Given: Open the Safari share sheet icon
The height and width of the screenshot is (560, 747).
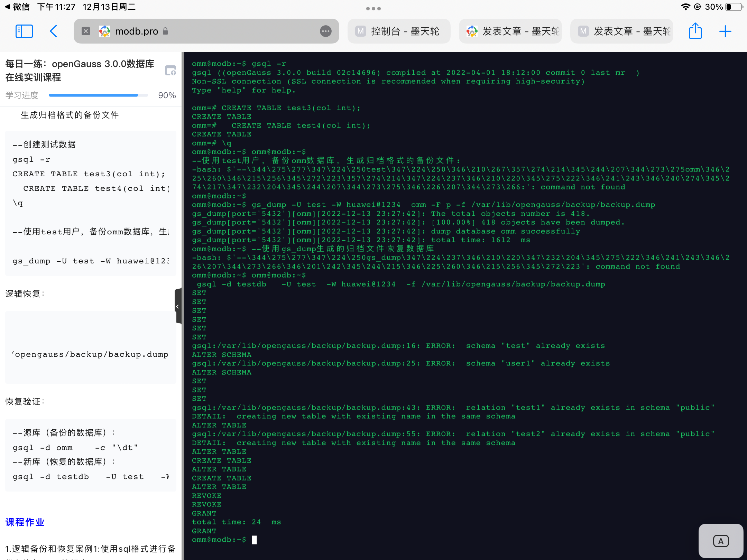Looking at the screenshot, I should 695,31.
